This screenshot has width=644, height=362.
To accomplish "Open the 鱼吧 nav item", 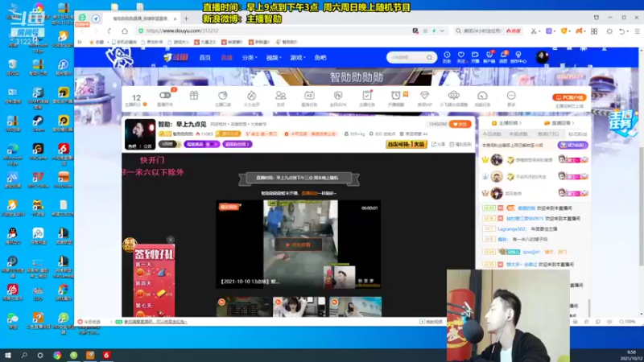I will pyautogui.click(x=320, y=58).
